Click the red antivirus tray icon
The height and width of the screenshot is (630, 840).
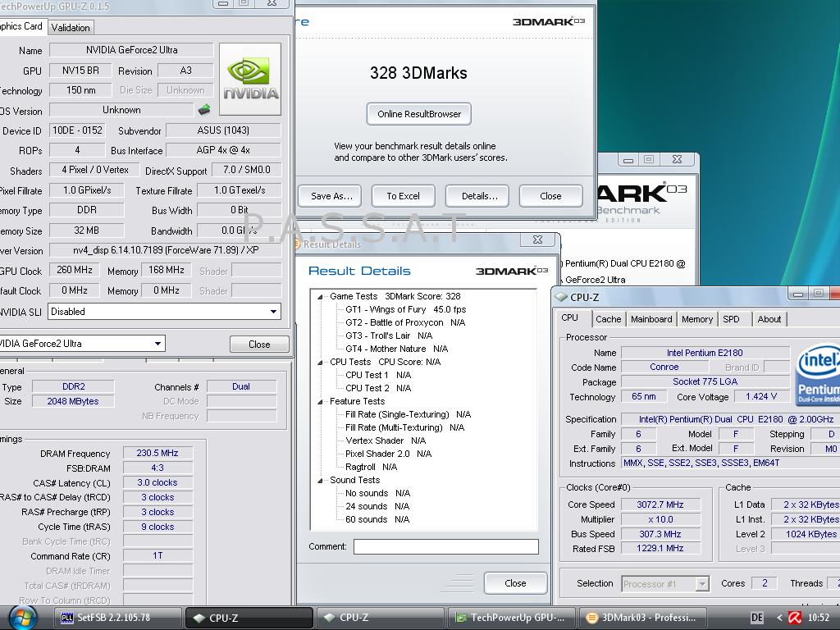tap(795, 618)
